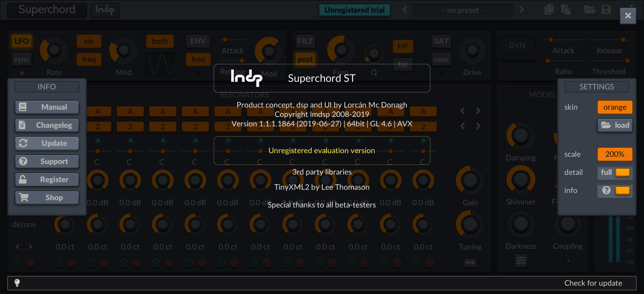Click the sliders icon under Darkness
Screen dimensions: 644x294
(x=521, y=260)
